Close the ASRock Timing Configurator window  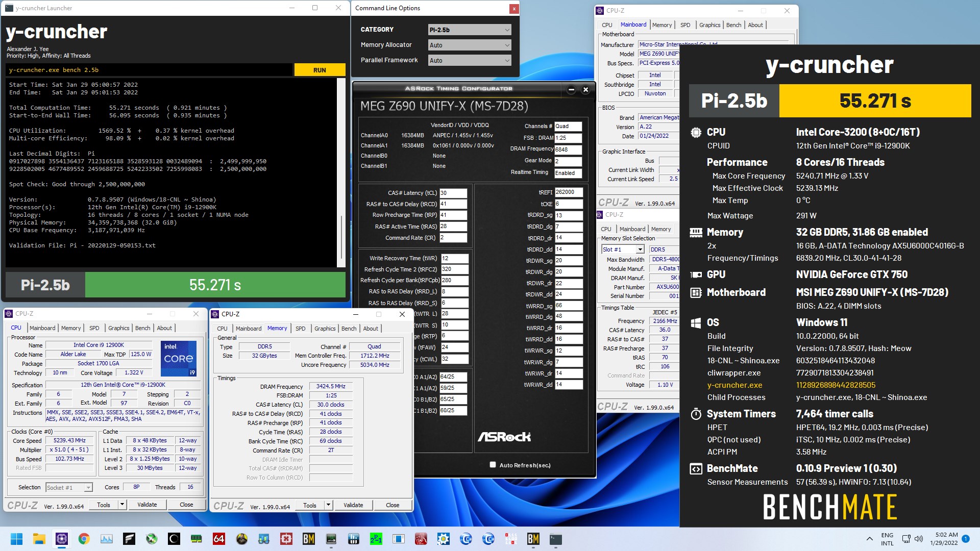585,90
